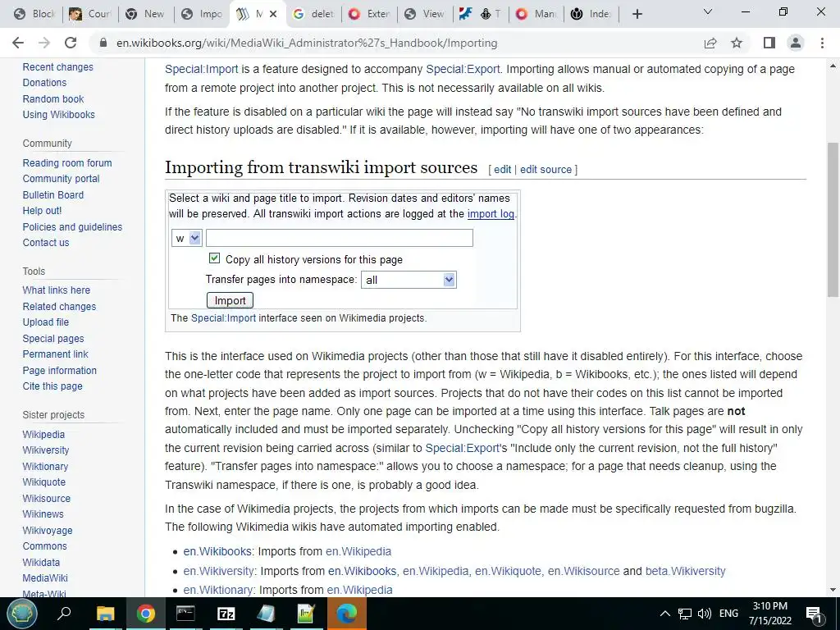The image size is (840, 630).
Task: Share this page using address bar icon
Action: (710, 43)
